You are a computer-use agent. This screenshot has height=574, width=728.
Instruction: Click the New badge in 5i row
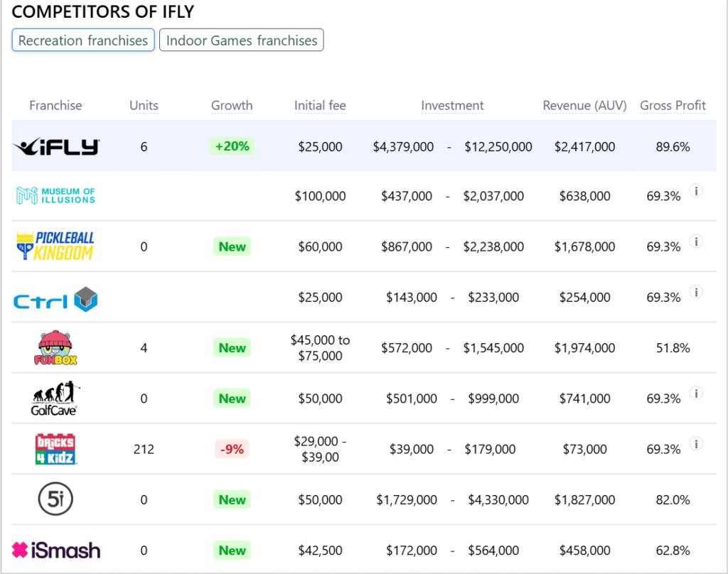point(232,499)
